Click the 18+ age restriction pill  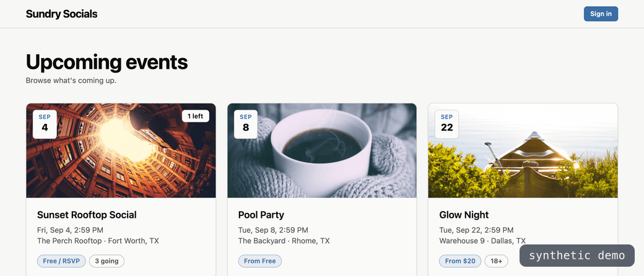coord(497,261)
